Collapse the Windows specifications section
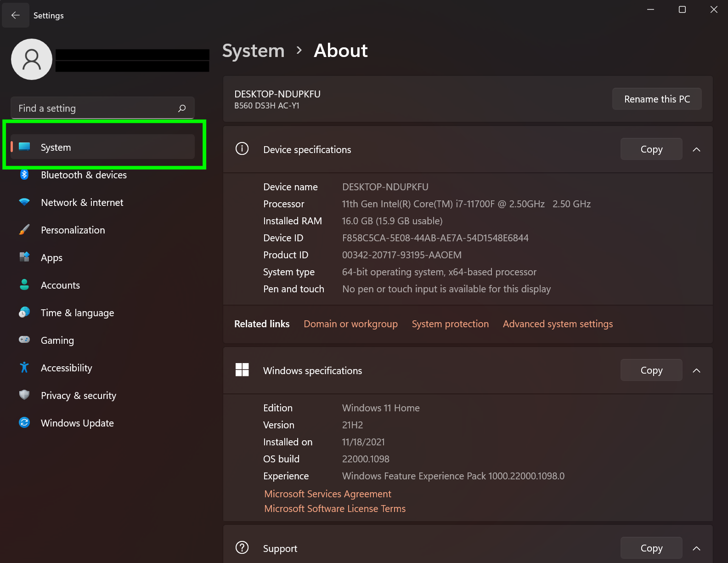Image resolution: width=728 pixels, height=563 pixels. [x=696, y=370]
